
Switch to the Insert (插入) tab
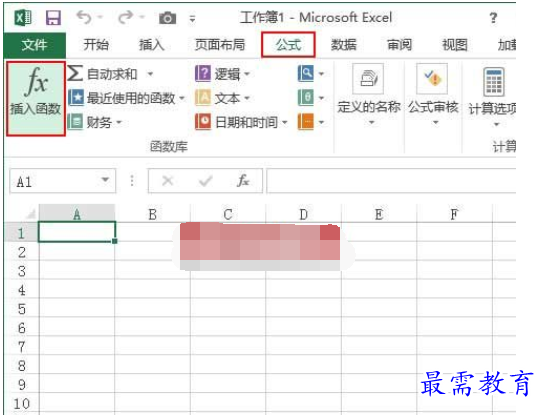coord(151,45)
